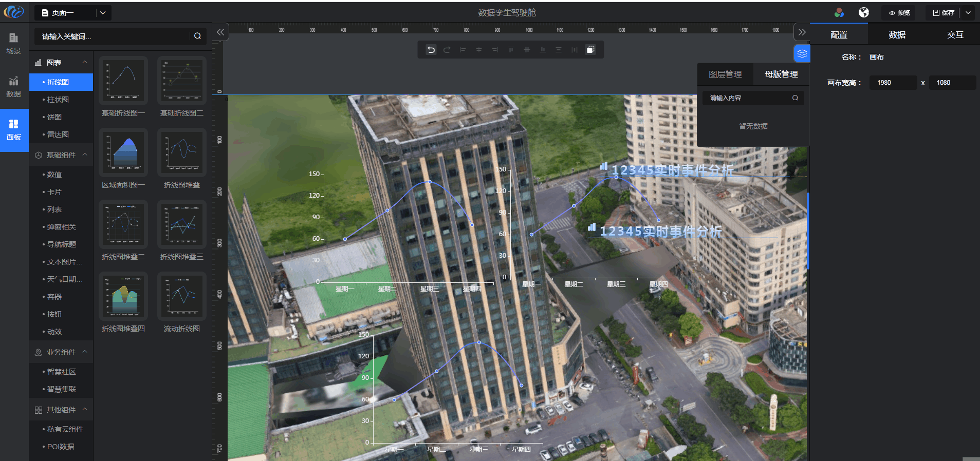Open the 场景 sidebar section
Image resolution: width=980 pixels, height=461 pixels.
pyautogui.click(x=14, y=43)
